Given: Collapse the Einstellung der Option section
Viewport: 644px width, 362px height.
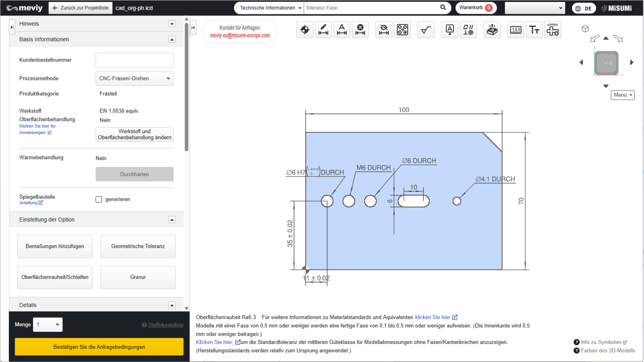Looking at the screenshot, I should 172,220.
